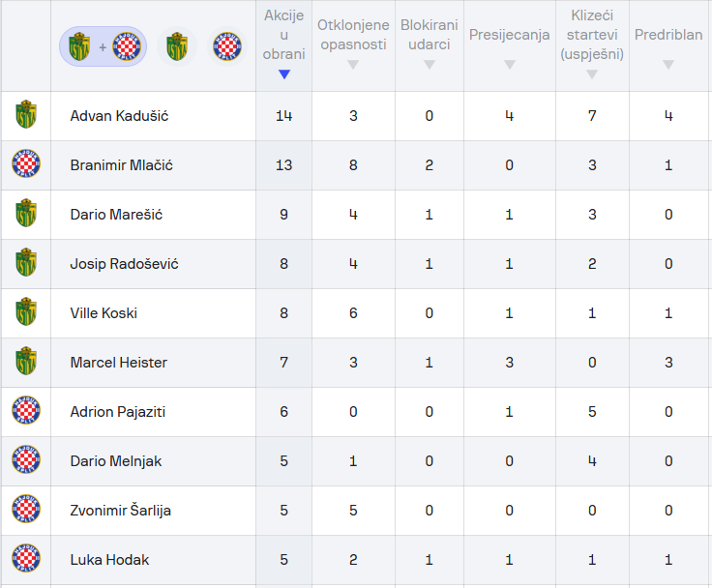This screenshot has width=712, height=588.
Task: Click the Hajduk crest beside Adrion Pajaziti
Action: click(25, 412)
